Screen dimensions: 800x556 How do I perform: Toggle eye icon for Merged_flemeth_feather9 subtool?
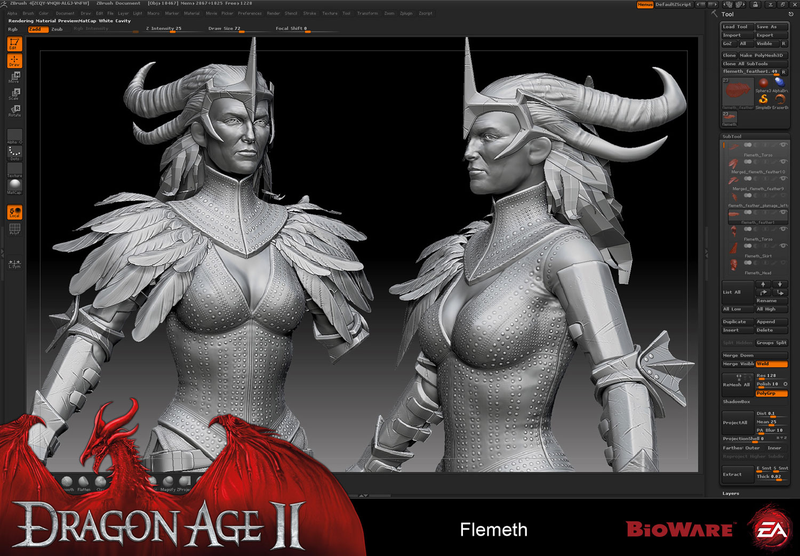pyautogui.click(x=783, y=179)
